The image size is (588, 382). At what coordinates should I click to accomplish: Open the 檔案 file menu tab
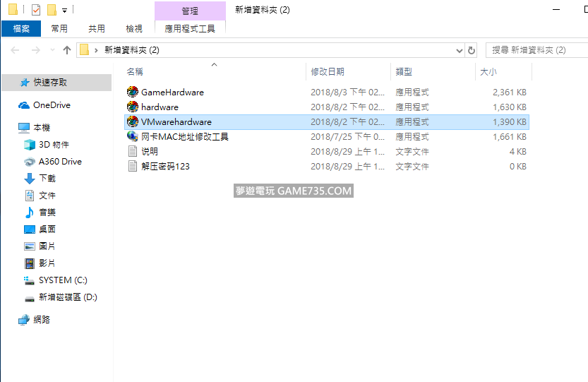(21, 28)
